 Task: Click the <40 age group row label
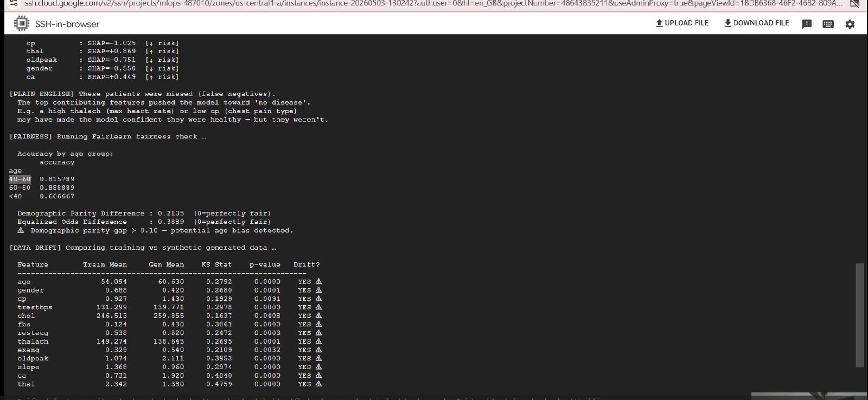(15, 196)
